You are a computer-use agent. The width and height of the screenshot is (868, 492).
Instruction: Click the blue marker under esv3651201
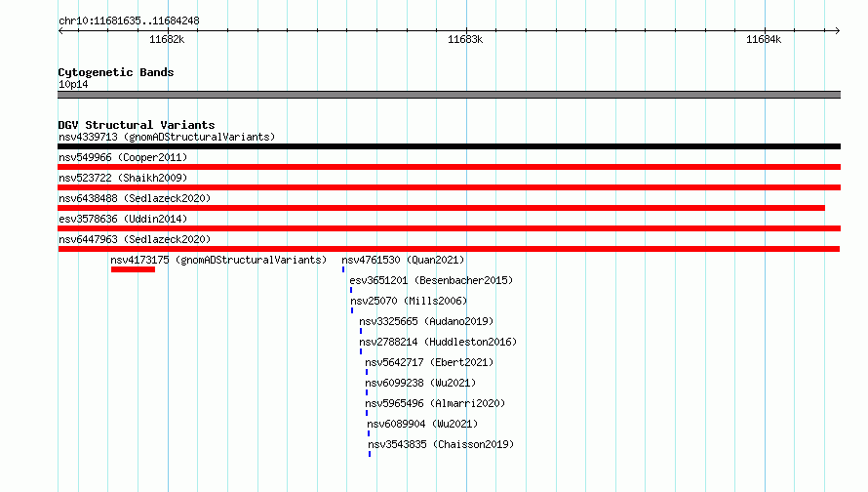click(351, 290)
